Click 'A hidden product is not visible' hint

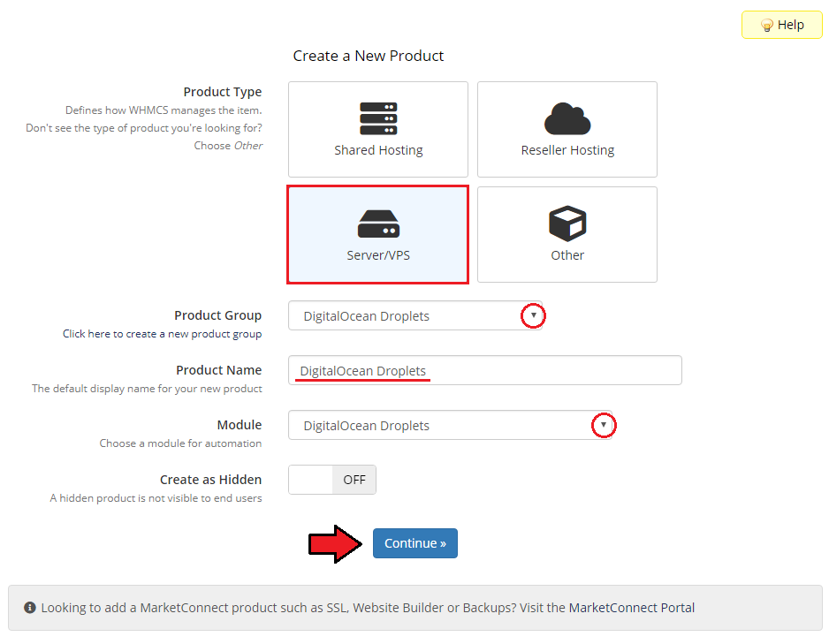(156, 498)
